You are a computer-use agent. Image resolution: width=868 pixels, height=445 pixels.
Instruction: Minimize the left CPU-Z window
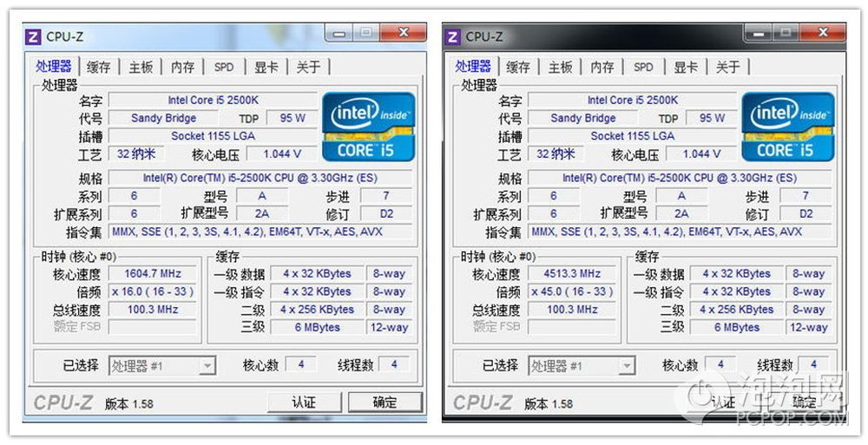(x=342, y=33)
